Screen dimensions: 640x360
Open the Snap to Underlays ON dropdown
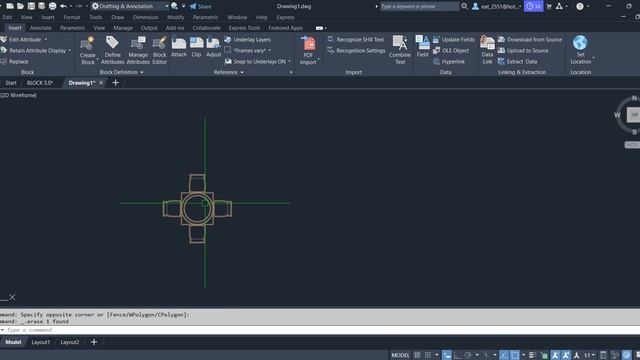pyautogui.click(x=289, y=62)
